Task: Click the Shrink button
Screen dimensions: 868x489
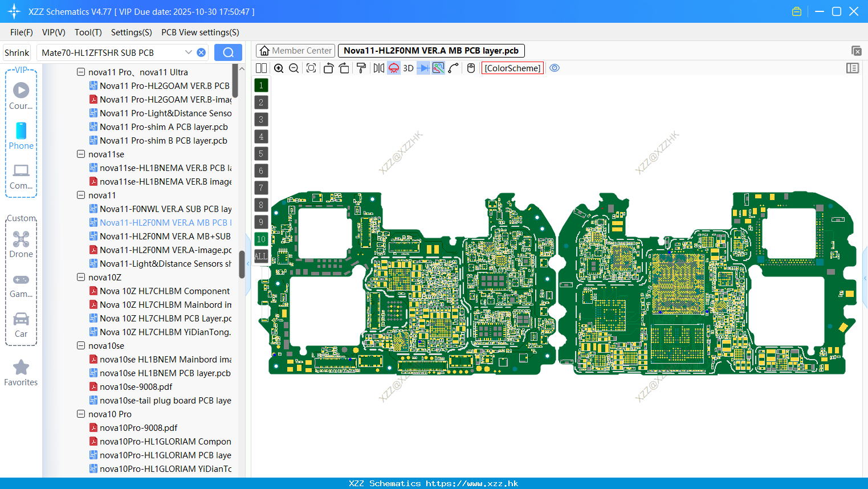Action: [x=17, y=52]
